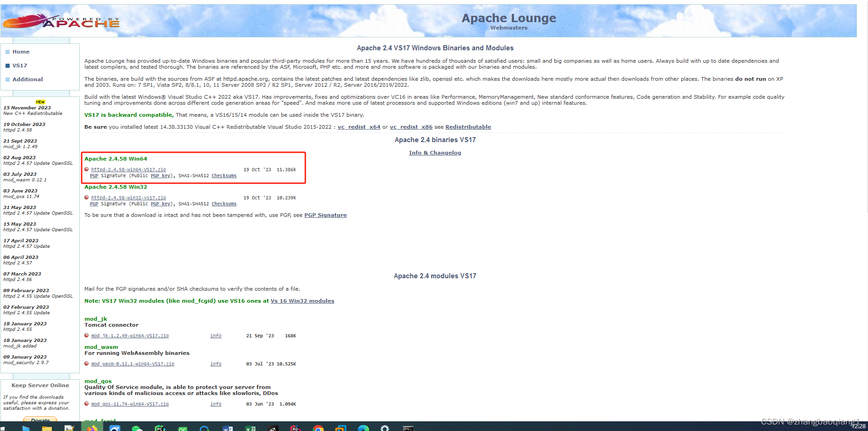Open the 03 July 2023 mod_wasm entry

coord(25,177)
